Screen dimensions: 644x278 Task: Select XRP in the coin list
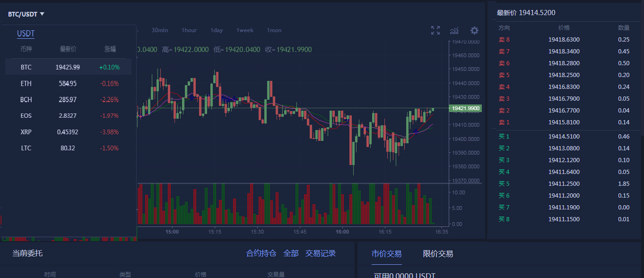point(69,131)
